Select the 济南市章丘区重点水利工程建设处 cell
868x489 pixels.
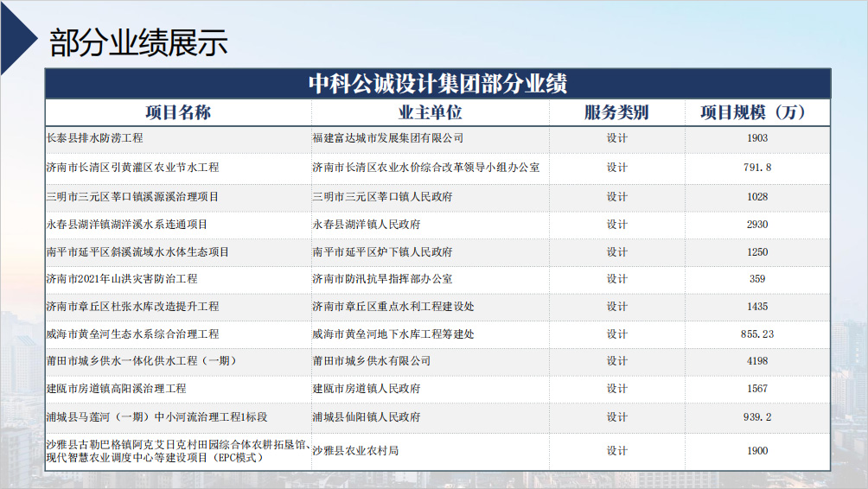pyautogui.click(x=393, y=307)
